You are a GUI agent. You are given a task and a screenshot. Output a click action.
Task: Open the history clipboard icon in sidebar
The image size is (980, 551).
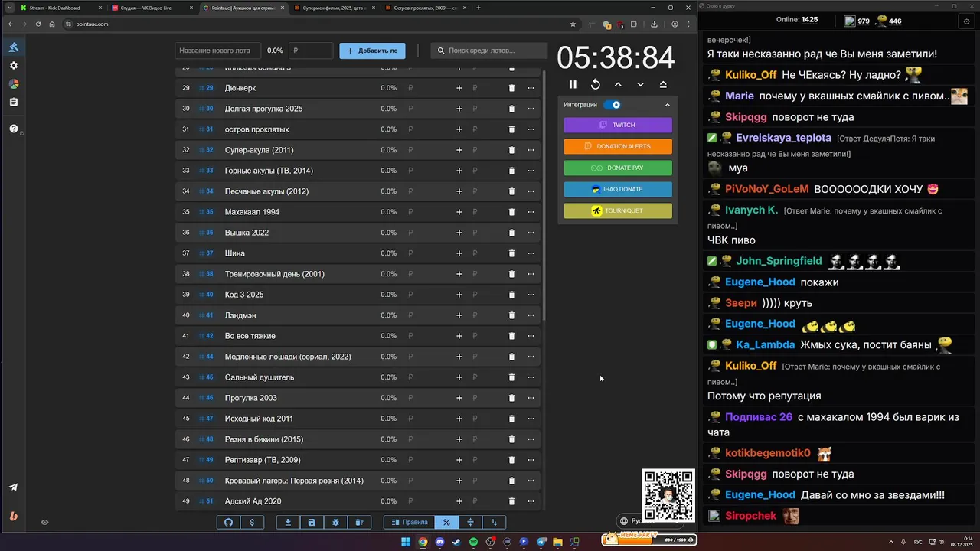point(14,102)
